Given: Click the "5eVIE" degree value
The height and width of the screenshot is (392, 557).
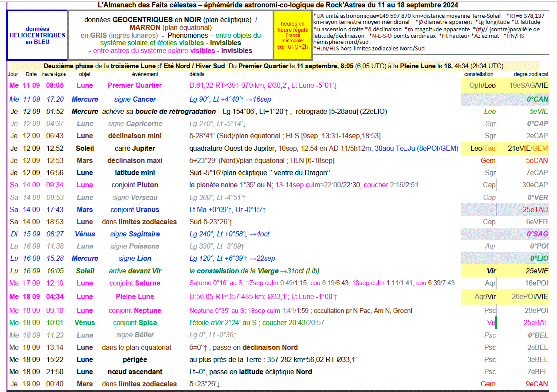Looking at the screenshot, I should 539,112.
